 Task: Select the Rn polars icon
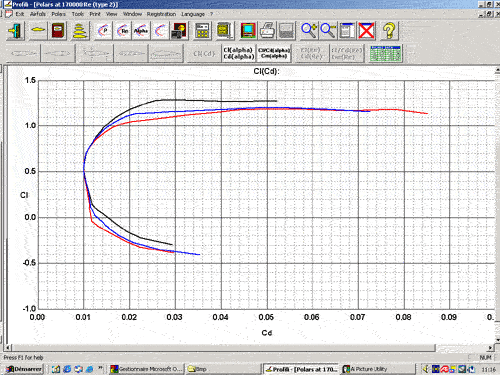point(123,31)
